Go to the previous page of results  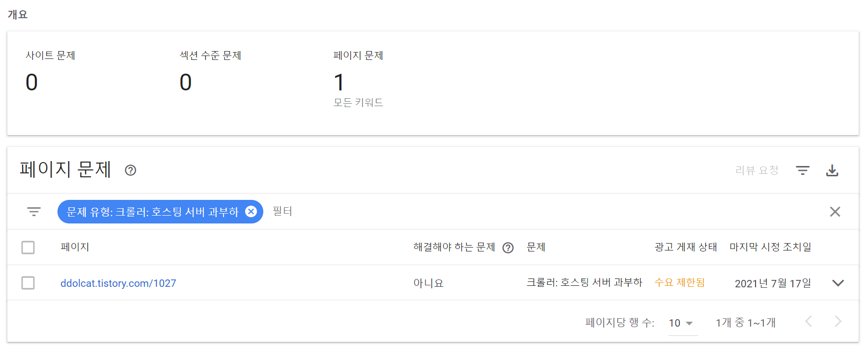pos(809,322)
